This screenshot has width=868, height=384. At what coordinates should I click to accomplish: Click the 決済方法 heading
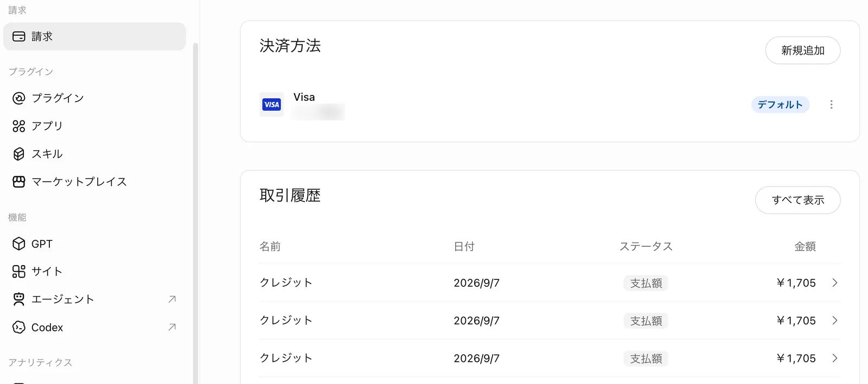pyautogui.click(x=290, y=46)
